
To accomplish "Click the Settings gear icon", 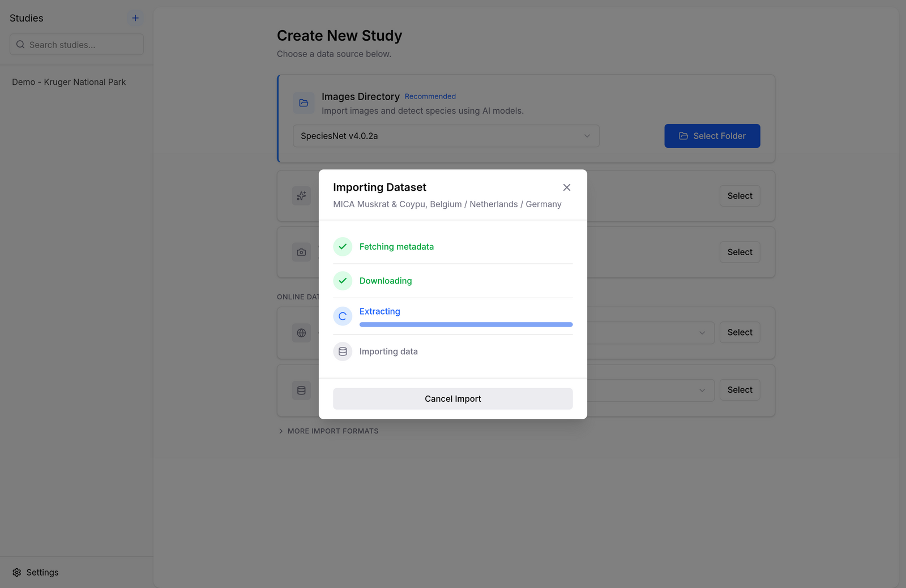I will click(x=17, y=573).
